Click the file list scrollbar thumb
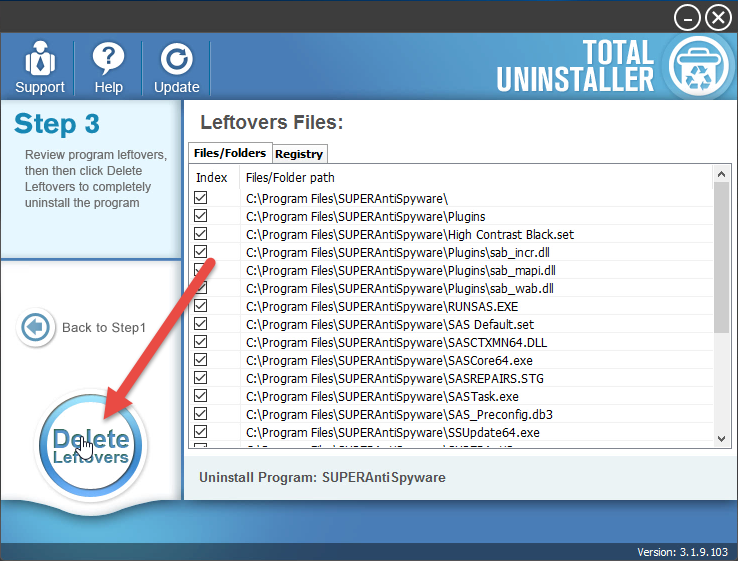Viewport: 738px width, 561px height. pyautogui.click(x=721, y=257)
